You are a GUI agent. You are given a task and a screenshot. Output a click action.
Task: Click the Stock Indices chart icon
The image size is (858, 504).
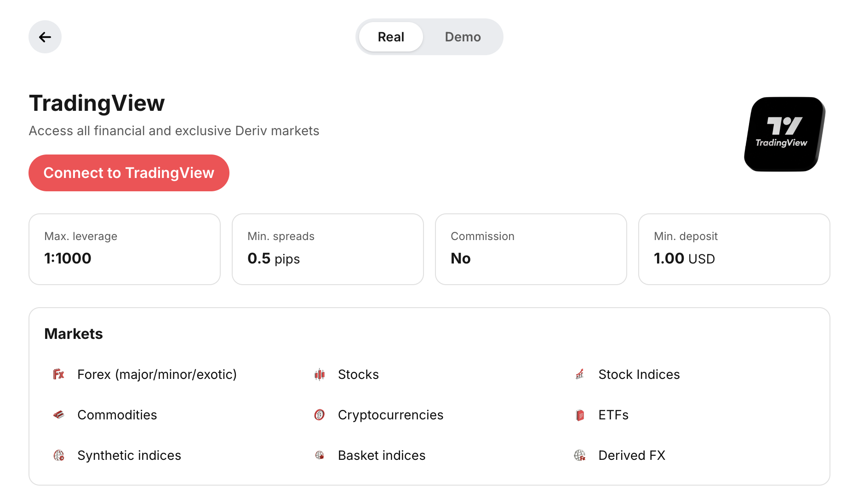[x=580, y=374]
